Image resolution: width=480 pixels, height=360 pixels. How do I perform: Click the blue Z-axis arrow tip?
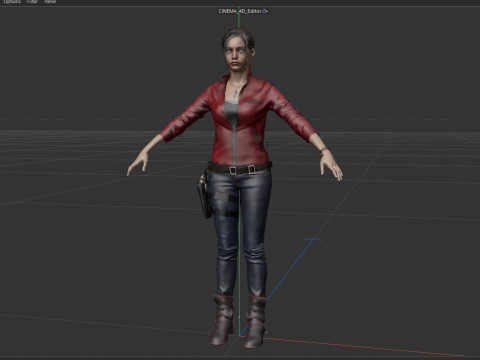(x=313, y=240)
